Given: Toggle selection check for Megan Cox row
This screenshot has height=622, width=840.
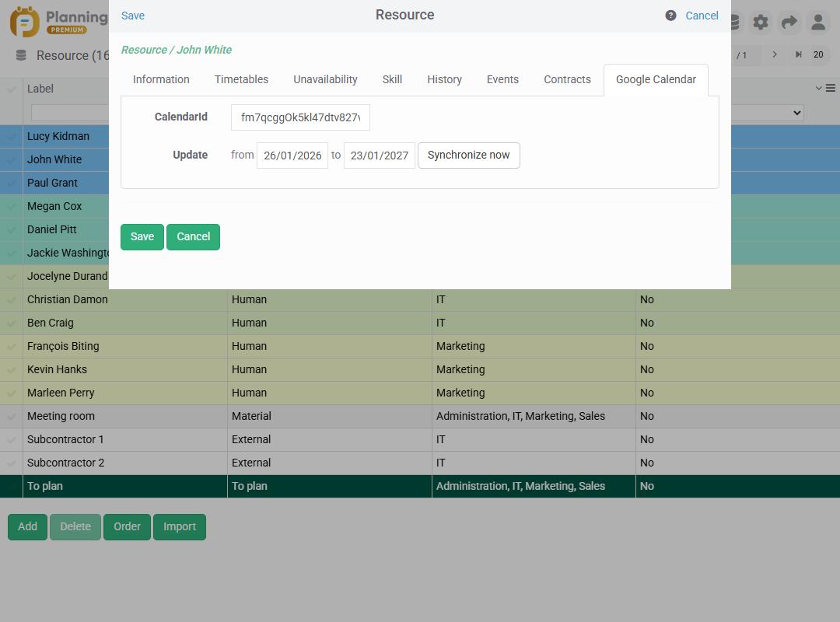Looking at the screenshot, I should tap(11, 206).
